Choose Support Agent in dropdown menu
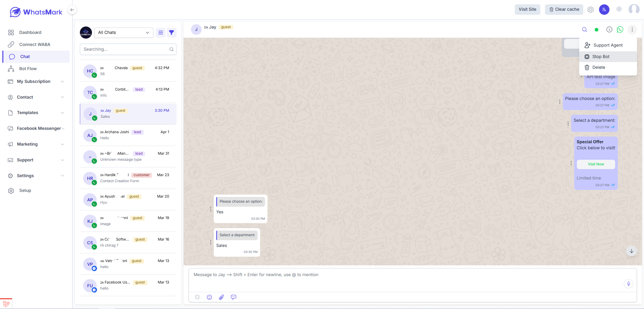The height and width of the screenshot is (309, 644). click(608, 45)
